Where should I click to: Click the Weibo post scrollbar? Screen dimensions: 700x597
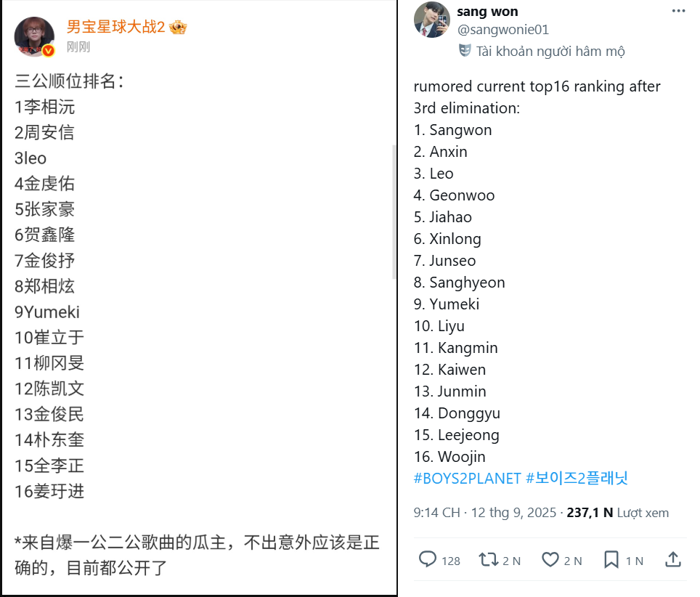(394, 211)
